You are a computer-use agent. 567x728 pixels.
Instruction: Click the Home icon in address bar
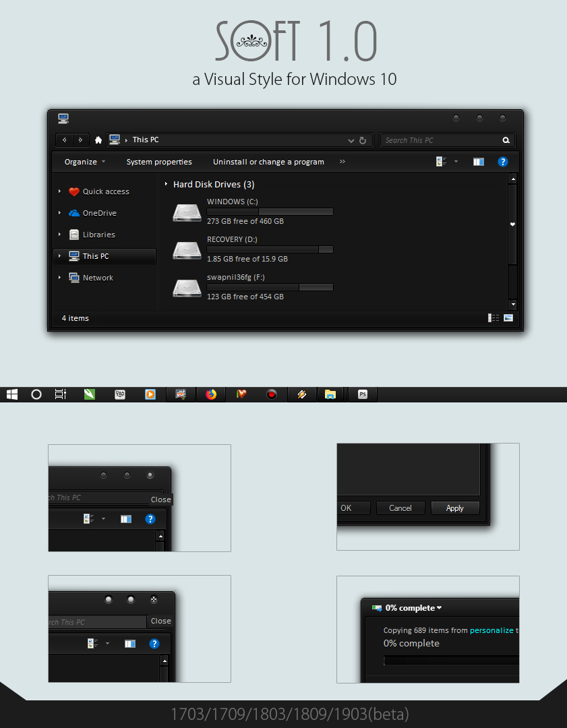[x=98, y=140]
